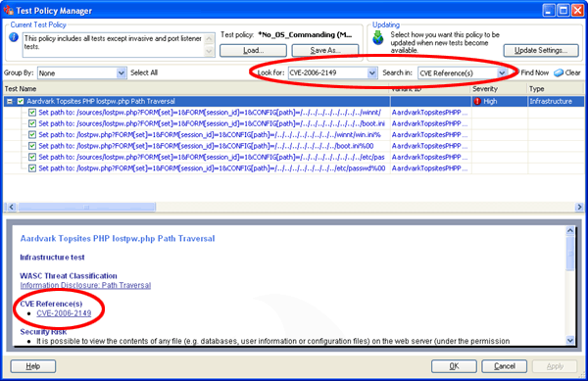Select the Aardvark Topsites PHP lostpw.php row
This screenshot has height=381, width=588.
(x=294, y=101)
